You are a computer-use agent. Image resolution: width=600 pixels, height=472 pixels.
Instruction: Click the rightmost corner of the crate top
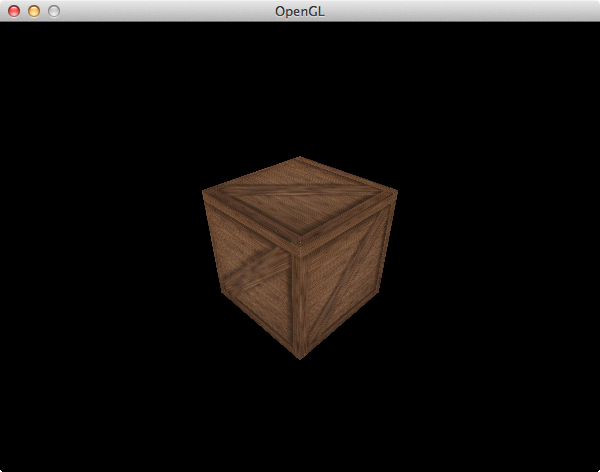[397, 191]
